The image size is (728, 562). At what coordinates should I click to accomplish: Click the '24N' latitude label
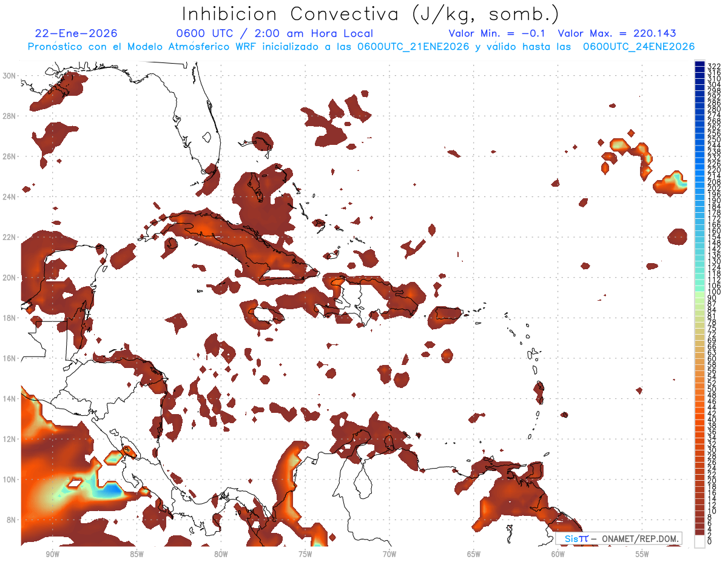click(x=8, y=196)
